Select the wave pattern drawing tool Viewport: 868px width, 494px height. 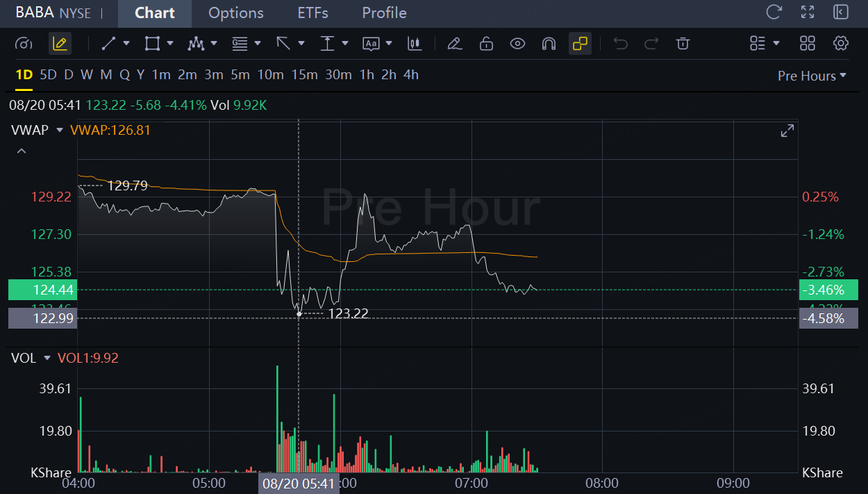tap(196, 44)
